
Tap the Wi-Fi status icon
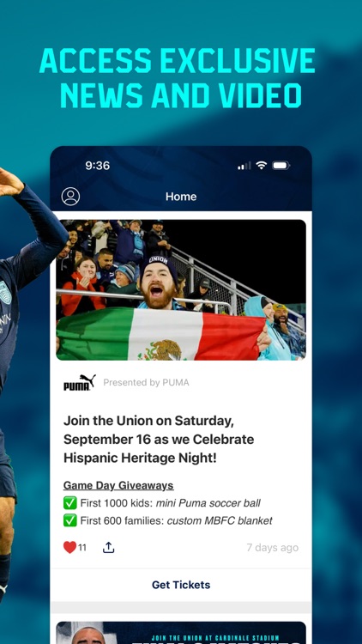pos(262,165)
